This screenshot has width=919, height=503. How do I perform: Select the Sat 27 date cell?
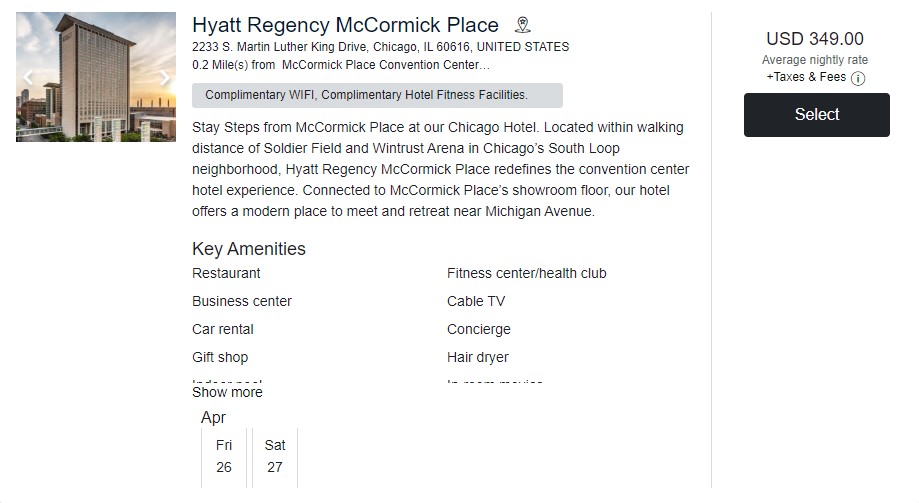[275, 456]
